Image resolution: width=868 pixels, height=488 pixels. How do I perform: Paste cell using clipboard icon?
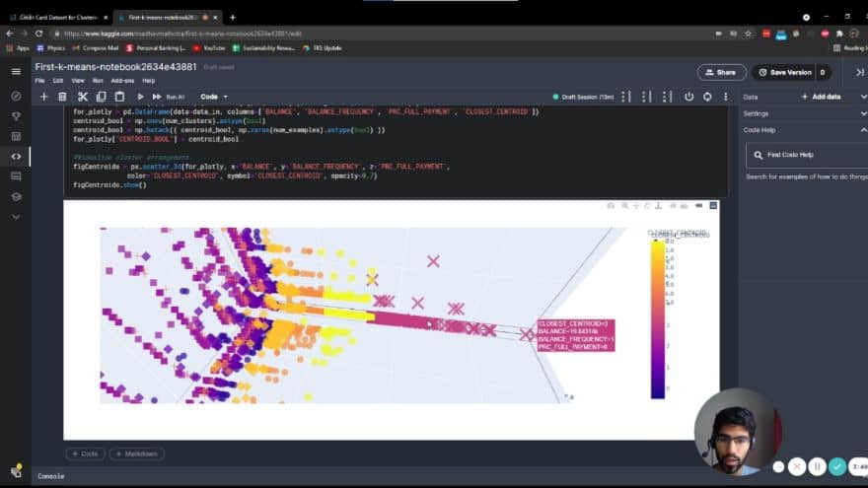click(x=119, y=97)
